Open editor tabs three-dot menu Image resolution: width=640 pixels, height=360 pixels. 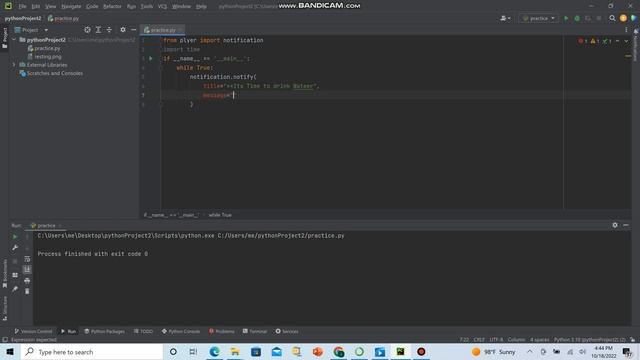pos(627,30)
